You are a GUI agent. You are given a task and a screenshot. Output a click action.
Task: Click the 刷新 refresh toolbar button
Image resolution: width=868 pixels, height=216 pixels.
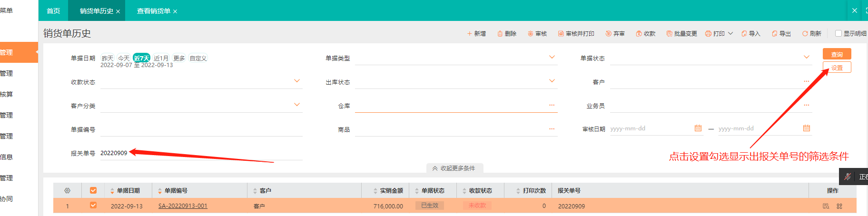point(812,34)
